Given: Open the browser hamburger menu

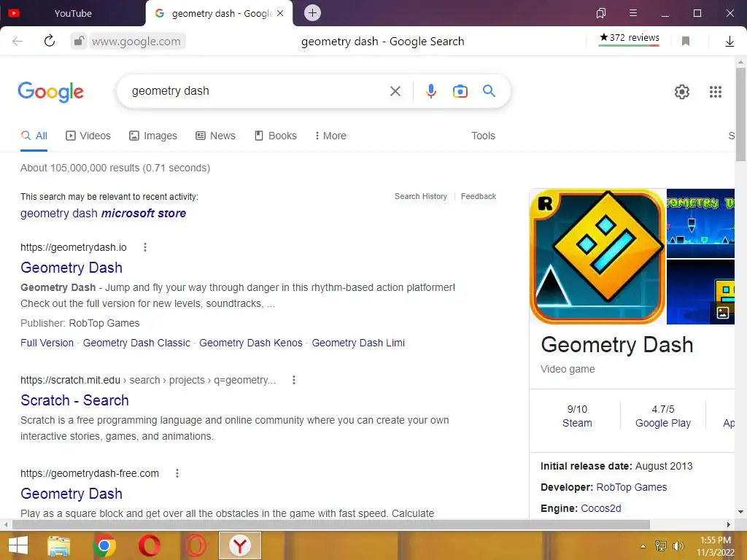Looking at the screenshot, I should click(633, 13).
